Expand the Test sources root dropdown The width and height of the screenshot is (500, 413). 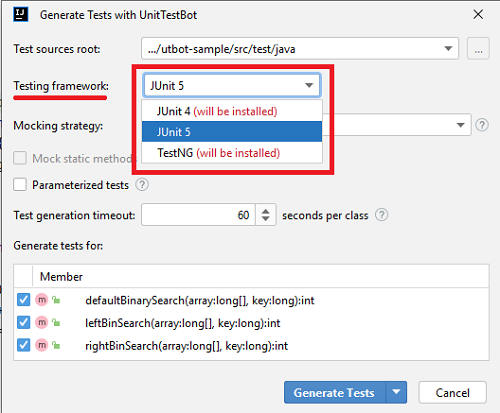pyautogui.click(x=448, y=49)
